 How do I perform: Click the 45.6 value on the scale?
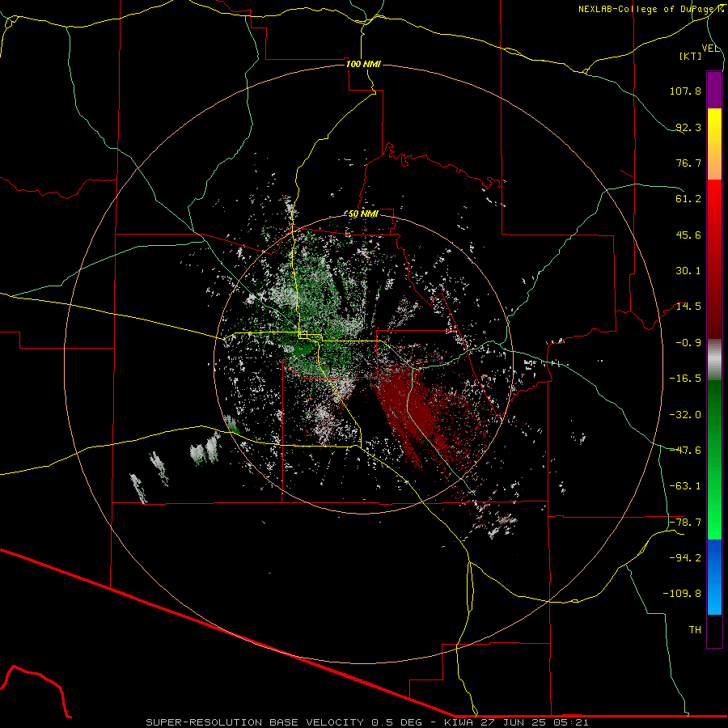pyautogui.click(x=688, y=235)
